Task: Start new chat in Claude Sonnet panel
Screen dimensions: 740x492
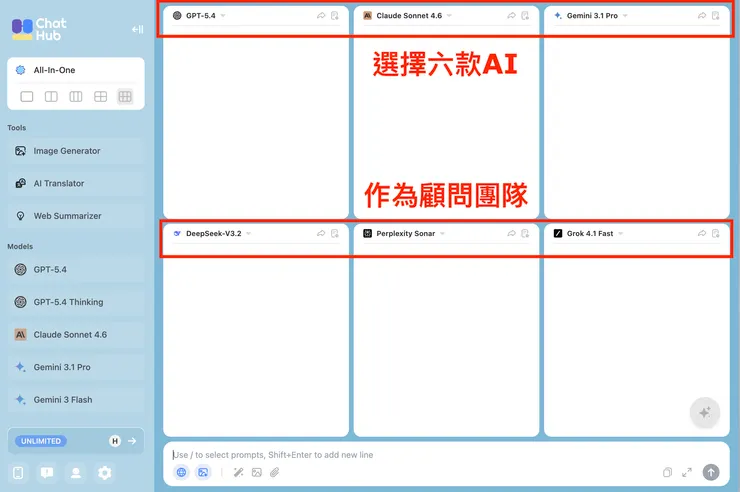Action: pos(525,16)
